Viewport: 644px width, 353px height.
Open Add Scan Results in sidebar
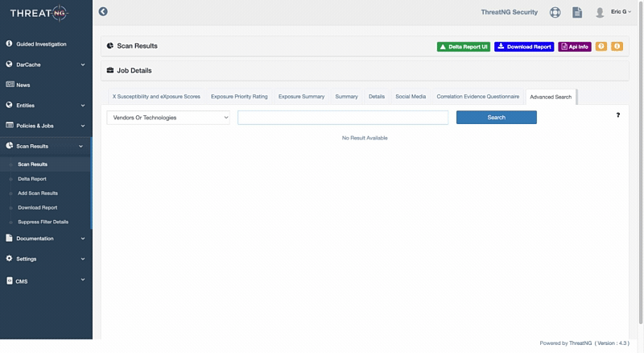coord(38,193)
